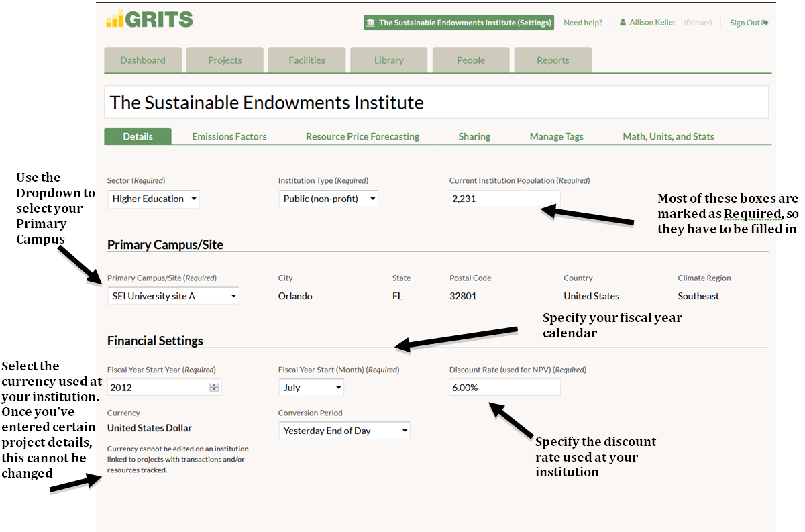
Task: Click the institution name field
Action: (437, 102)
